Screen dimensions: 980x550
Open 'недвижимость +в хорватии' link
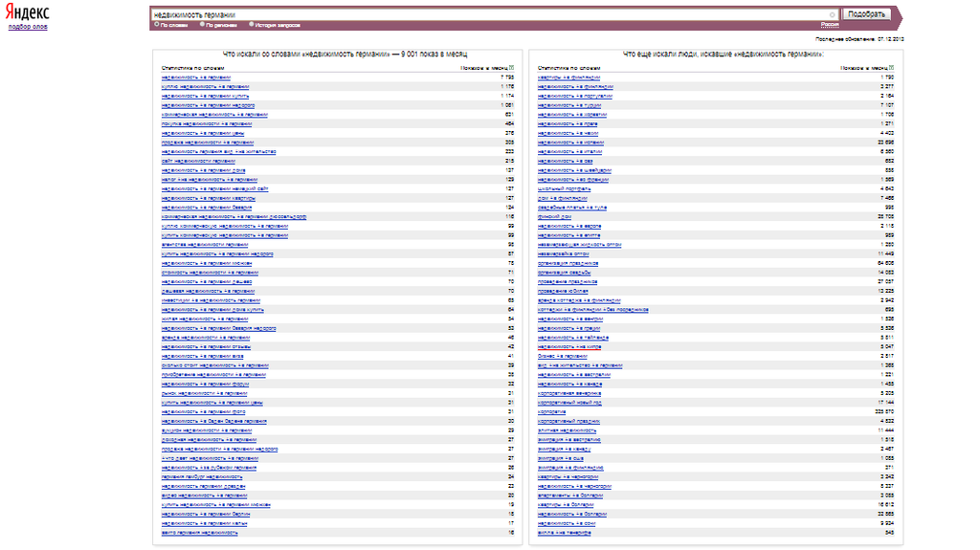(572, 115)
